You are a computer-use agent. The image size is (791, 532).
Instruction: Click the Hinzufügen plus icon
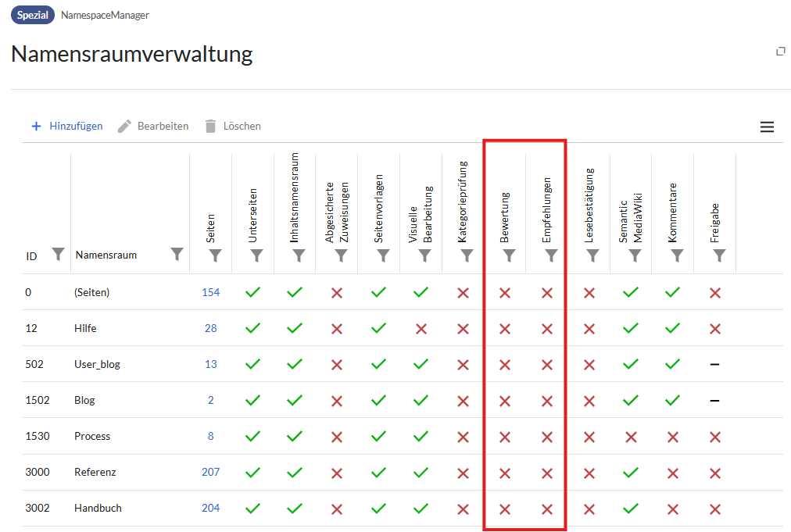click(x=36, y=126)
